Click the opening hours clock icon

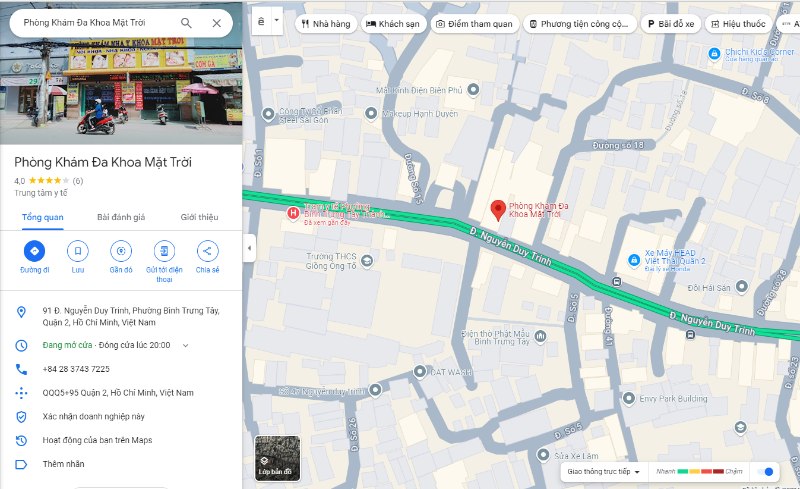21,345
